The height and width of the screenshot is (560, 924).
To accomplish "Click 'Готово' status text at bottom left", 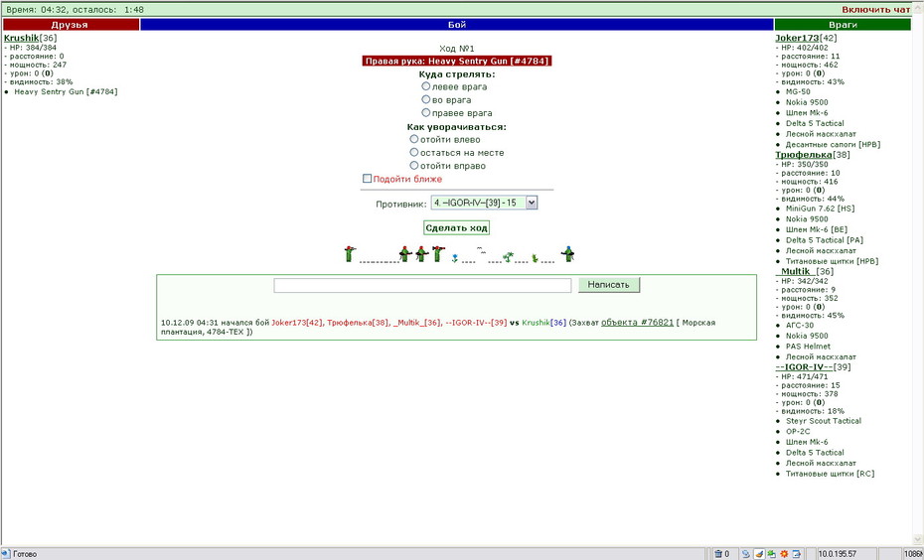I will 25,554.
